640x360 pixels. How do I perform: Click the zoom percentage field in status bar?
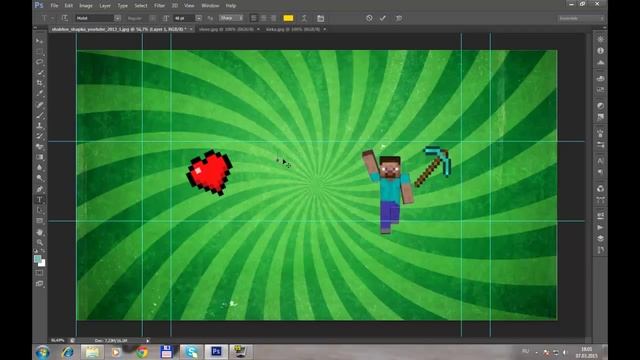(58, 340)
